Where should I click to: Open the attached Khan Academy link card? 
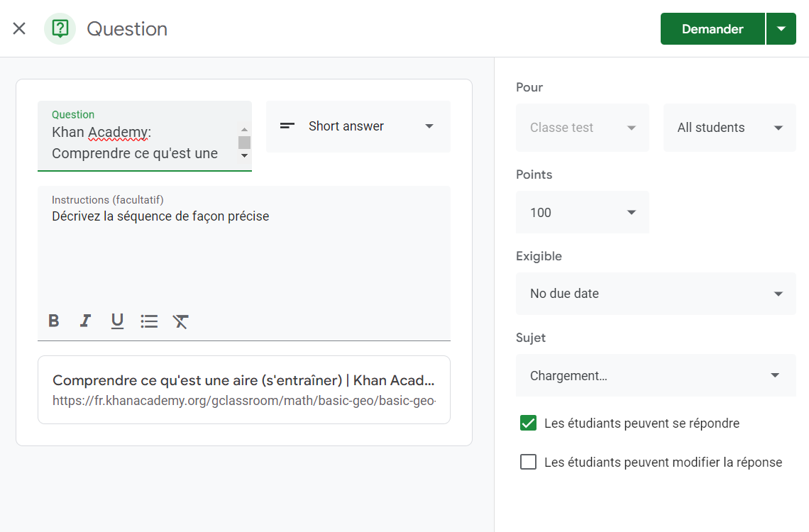(x=244, y=389)
